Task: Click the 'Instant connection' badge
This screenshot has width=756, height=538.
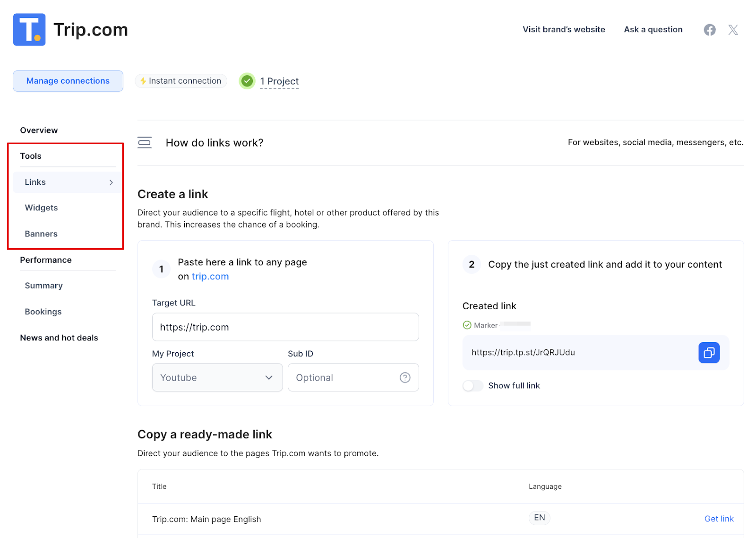Action: [x=181, y=81]
